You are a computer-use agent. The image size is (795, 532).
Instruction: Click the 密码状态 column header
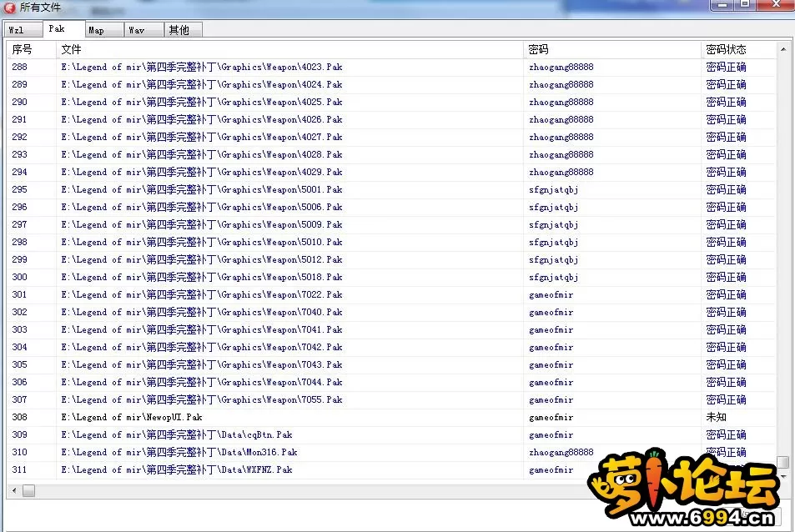click(739, 49)
